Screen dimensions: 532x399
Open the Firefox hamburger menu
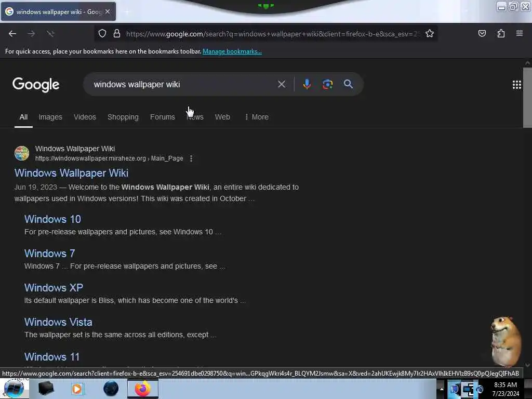click(x=519, y=33)
